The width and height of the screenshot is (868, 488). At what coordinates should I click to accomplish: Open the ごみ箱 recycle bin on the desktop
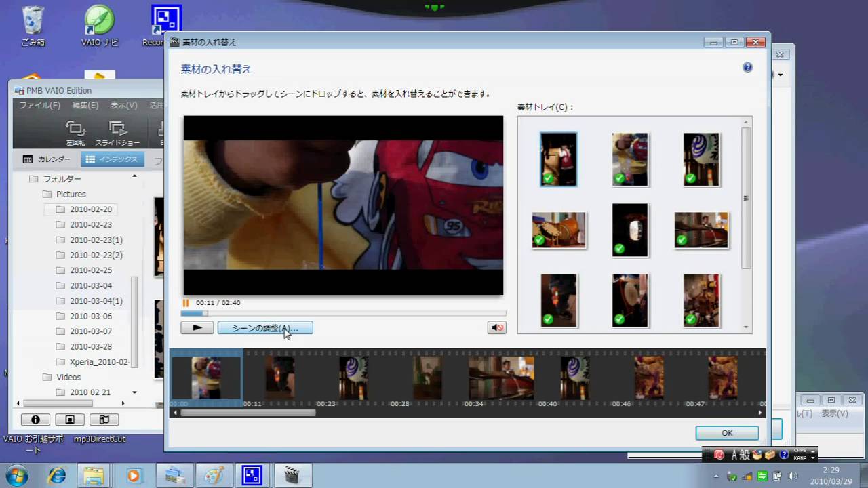pos(33,26)
